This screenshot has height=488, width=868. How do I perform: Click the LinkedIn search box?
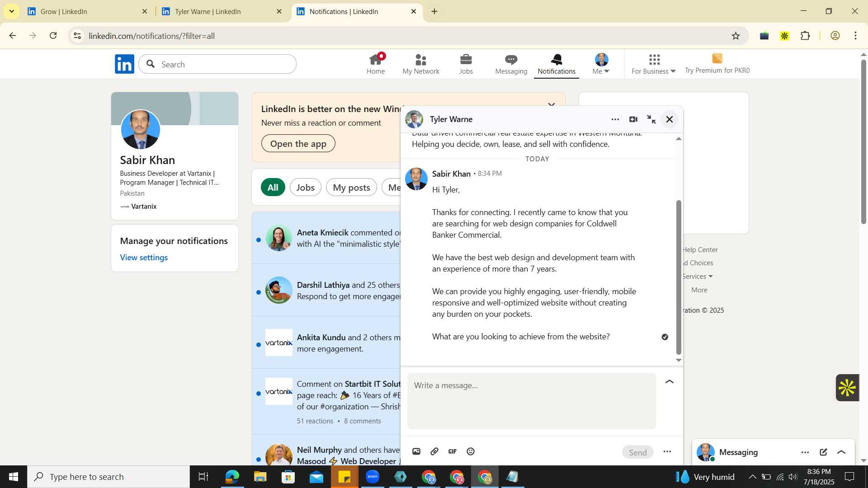[x=217, y=64]
